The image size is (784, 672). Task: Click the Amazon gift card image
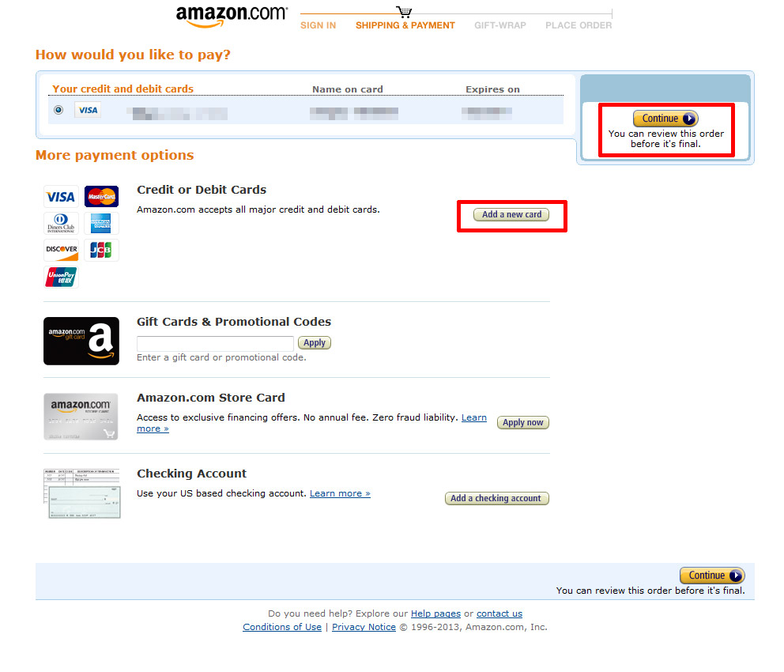(81, 341)
